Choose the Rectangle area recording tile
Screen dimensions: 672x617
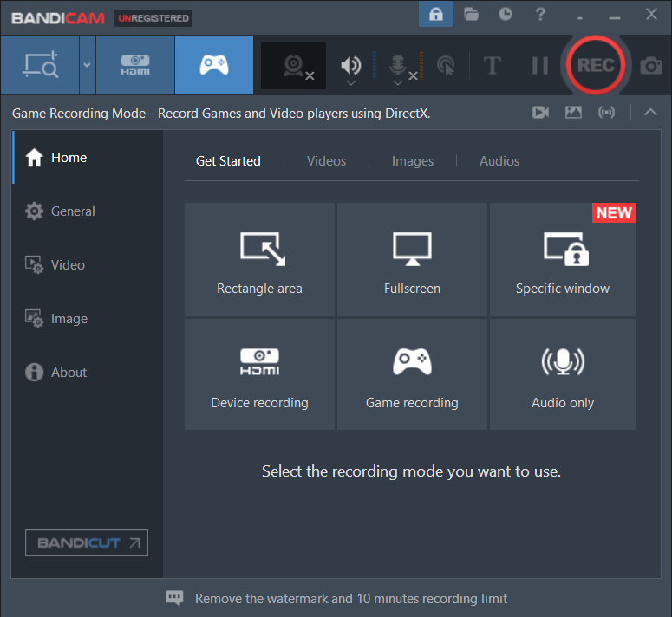point(260,259)
